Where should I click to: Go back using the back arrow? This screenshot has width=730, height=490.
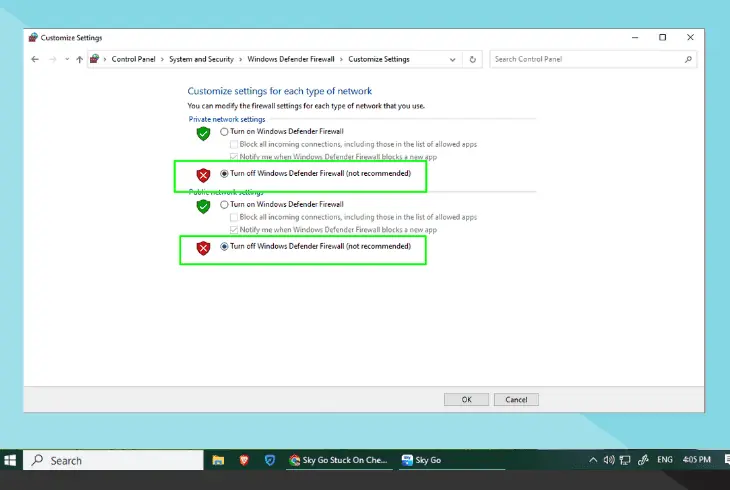click(x=35, y=59)
